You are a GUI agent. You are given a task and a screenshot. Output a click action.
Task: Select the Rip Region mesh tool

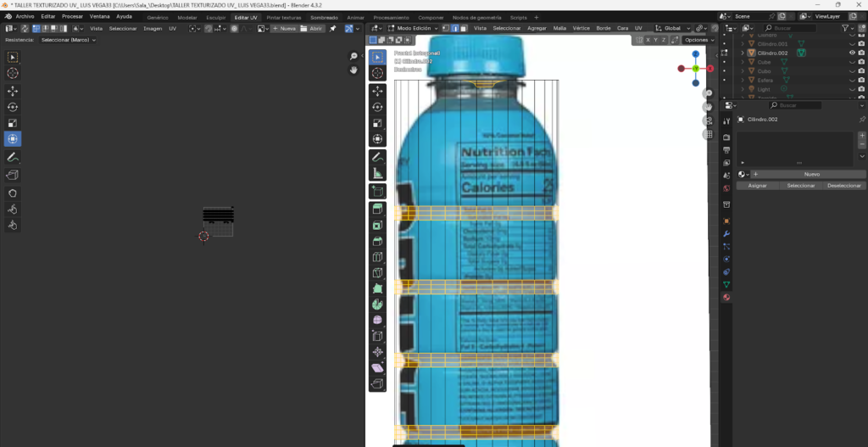[377, 384]
